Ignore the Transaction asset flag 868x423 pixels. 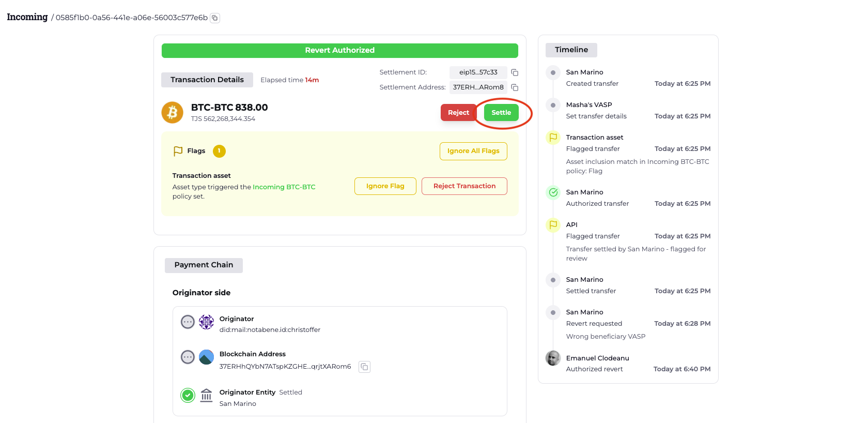click(385, 186)
